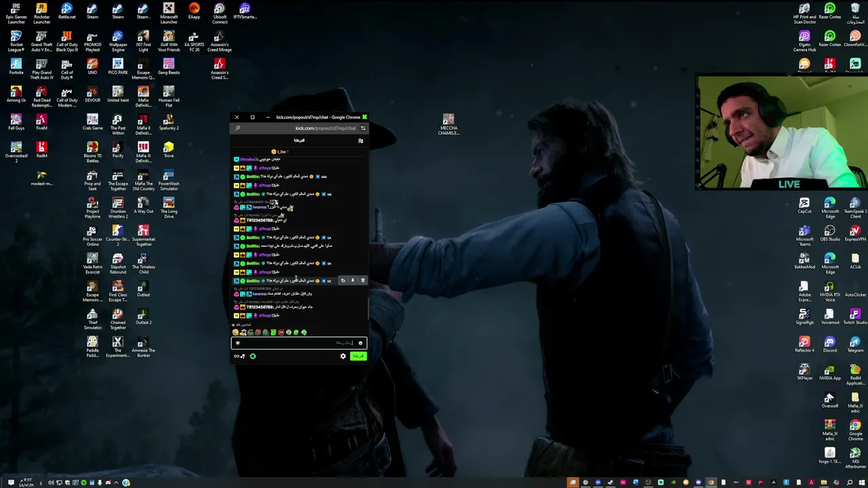Open site settings icon beside the Kick URL
The width and height of the screenshot is (868, 488).
(363, 128)
